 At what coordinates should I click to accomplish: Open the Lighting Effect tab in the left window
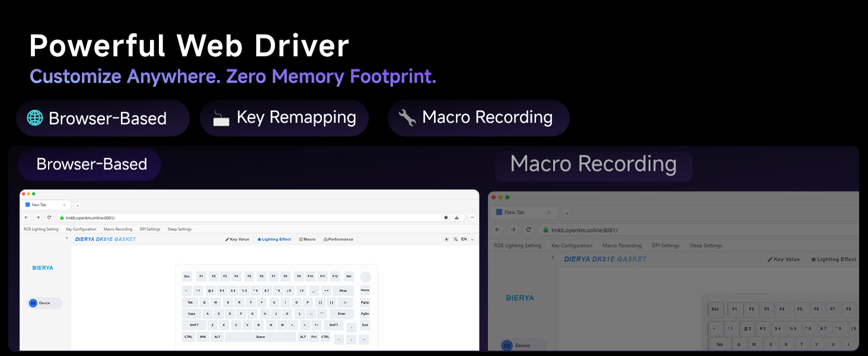(x=274, y=240)
